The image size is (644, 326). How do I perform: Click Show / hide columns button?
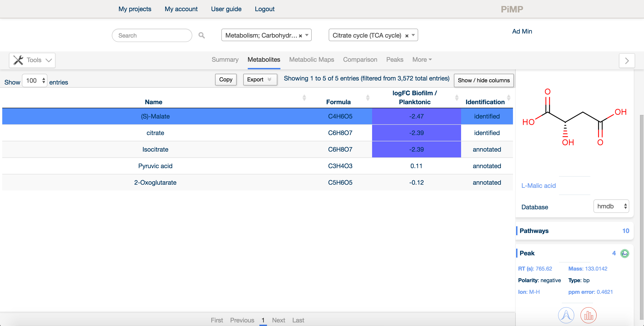484,80
